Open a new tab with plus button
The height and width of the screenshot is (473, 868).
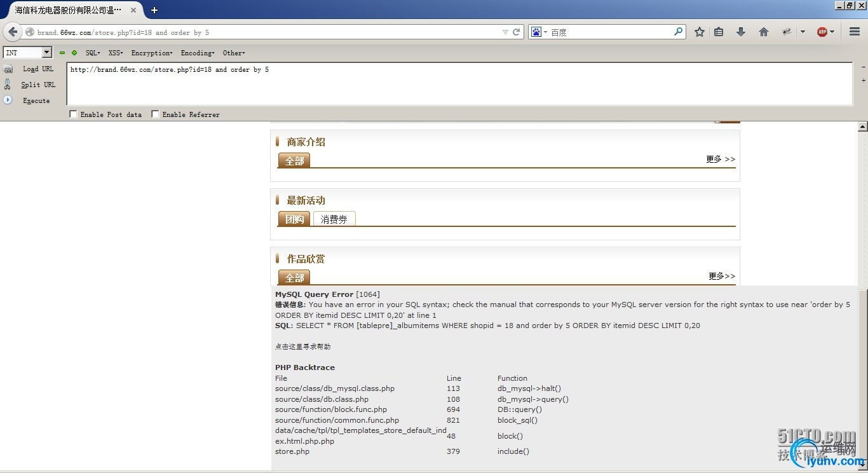[154, 10]
